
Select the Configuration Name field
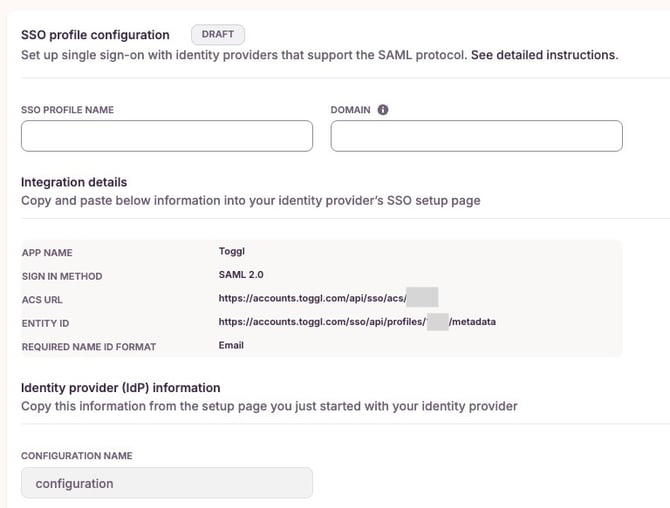pyautogui.click(x=167, y=483)
